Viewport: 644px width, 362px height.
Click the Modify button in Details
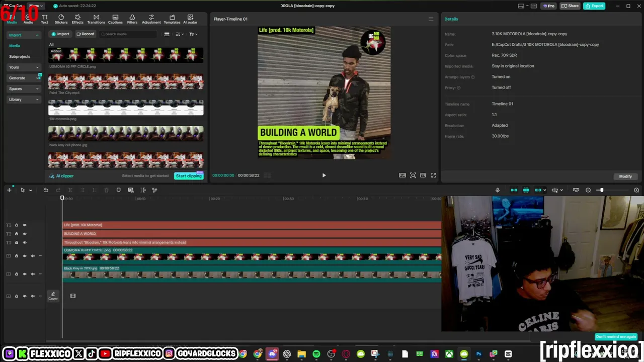625,176
